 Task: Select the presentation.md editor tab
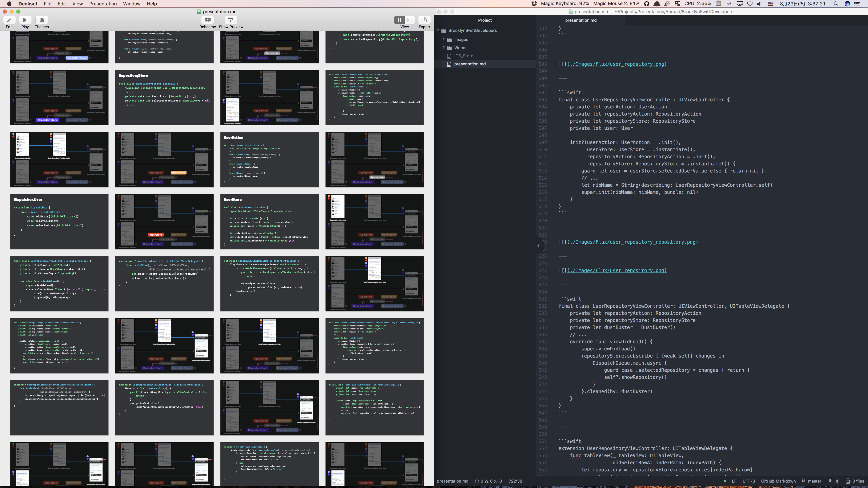[581, 20]
